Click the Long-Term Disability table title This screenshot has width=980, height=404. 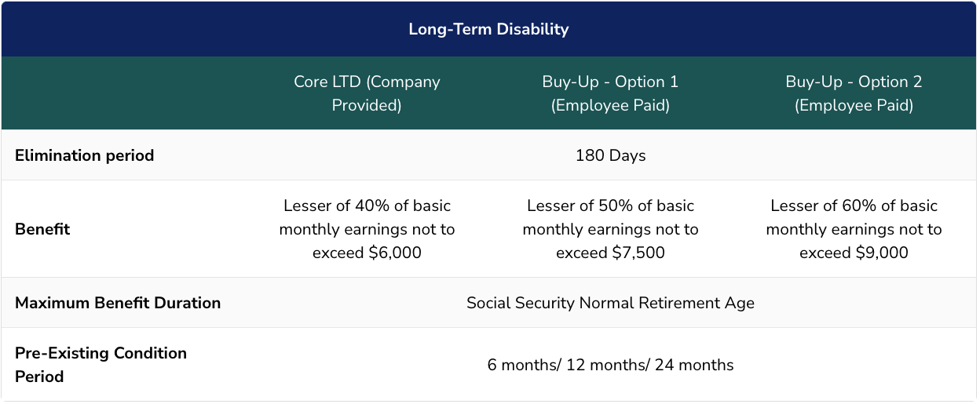pyautogui.click(x=488, y=30)
